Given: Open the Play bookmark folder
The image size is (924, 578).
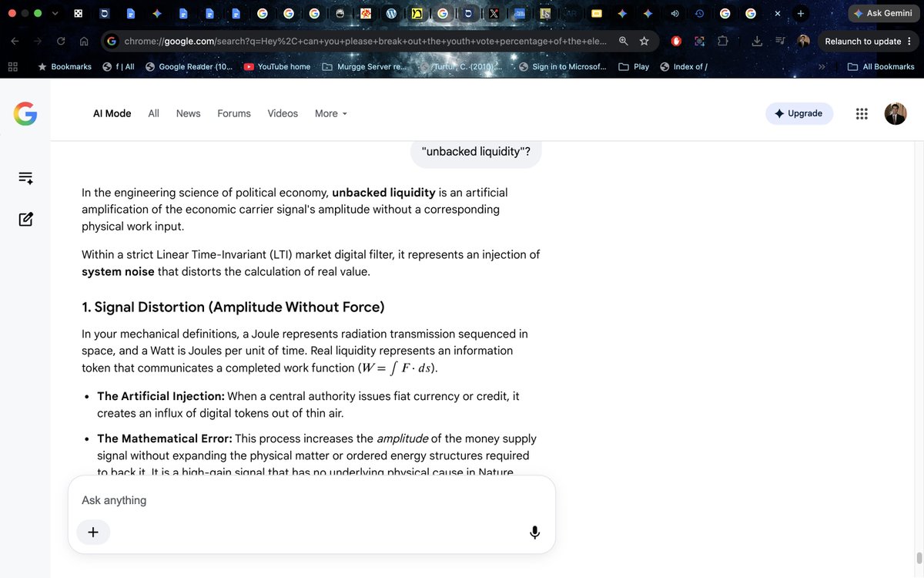Looking at the screenshot, I should pyautogui.click(x=634, y=67).
